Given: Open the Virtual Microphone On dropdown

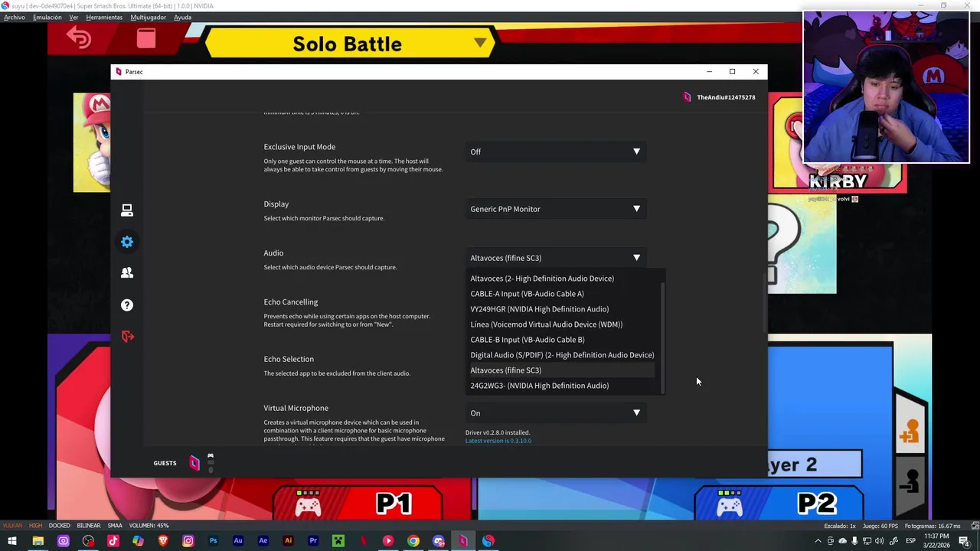Looking at the screenshot, I should 556,413.
